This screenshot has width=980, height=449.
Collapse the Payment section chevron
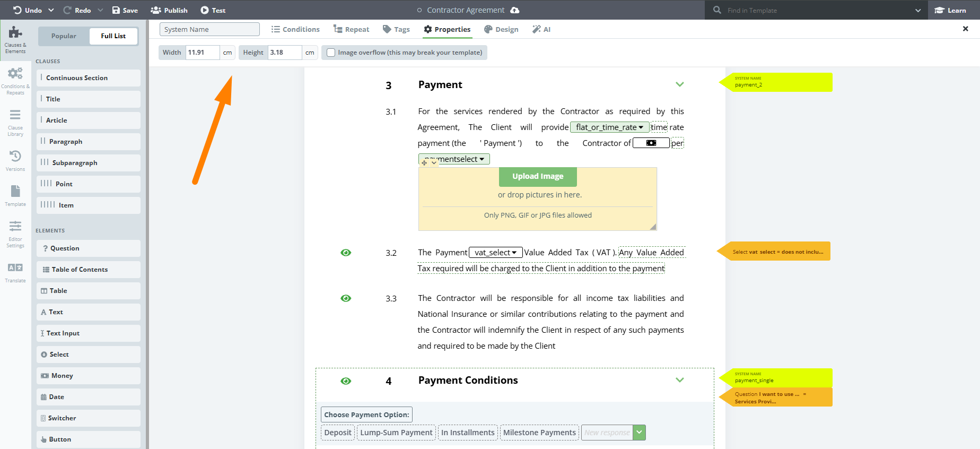[x=680, y=84]
